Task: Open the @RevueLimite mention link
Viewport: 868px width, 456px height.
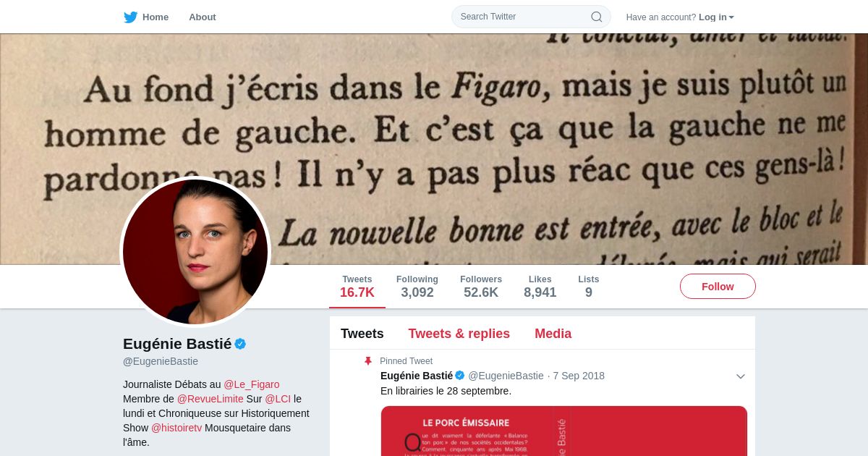Action: (x=210, y=399)
